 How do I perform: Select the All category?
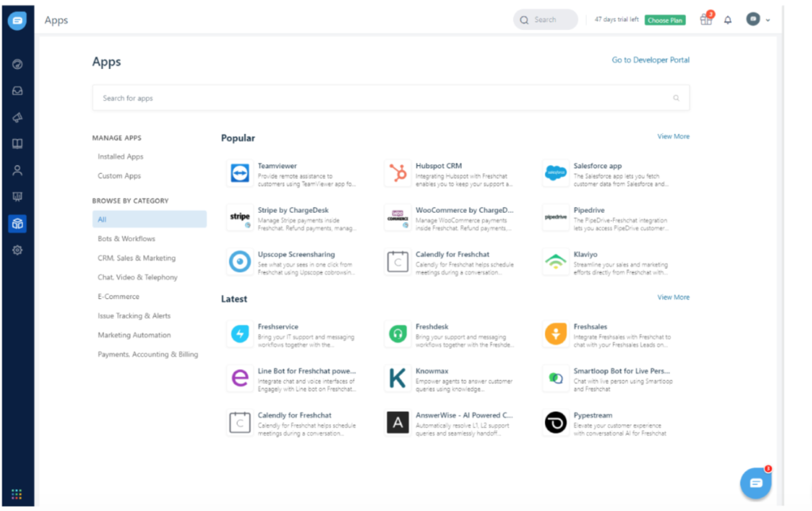[149, 219]
